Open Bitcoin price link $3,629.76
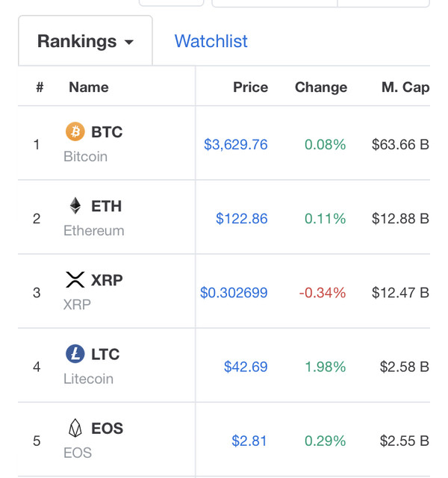This screenshot has height=478, width=448. [x=236, y=144]
